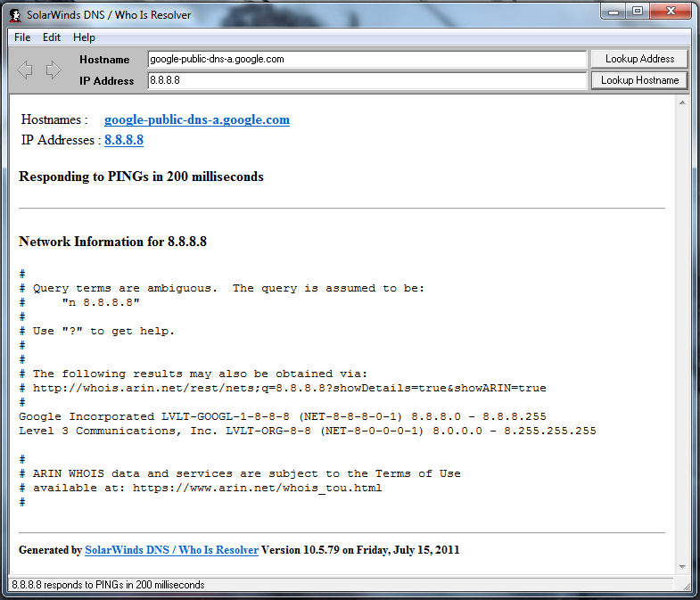Follow the 8.8.8.8 IP address link
This screenshot has width=700, height=600.
point(124,140)
